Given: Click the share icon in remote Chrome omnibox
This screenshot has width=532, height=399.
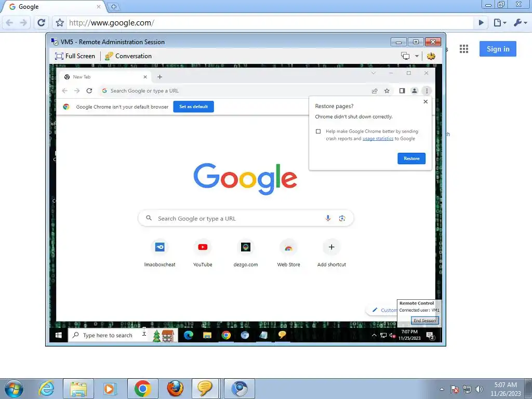Looking at the screenshot, I should click(375, 90).
